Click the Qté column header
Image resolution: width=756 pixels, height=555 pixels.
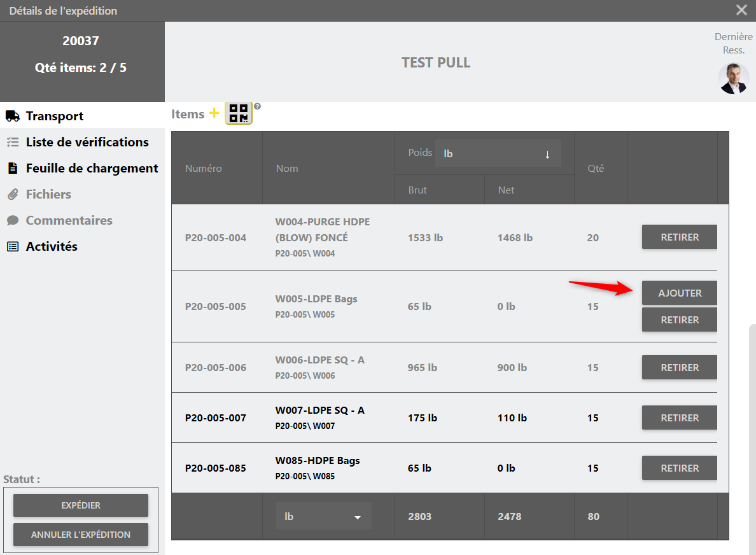[x=596, y=168]
